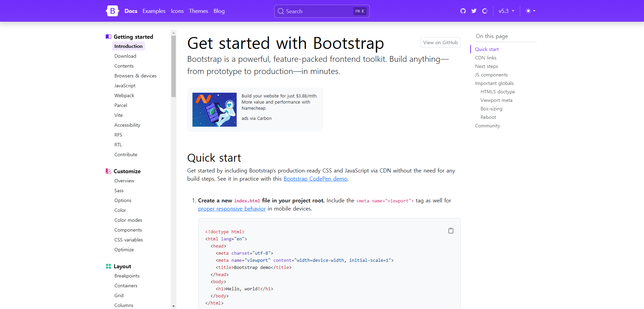644x309 pixels.
Task: Click the Quick start page heading
Action: (x=214, y=158)
